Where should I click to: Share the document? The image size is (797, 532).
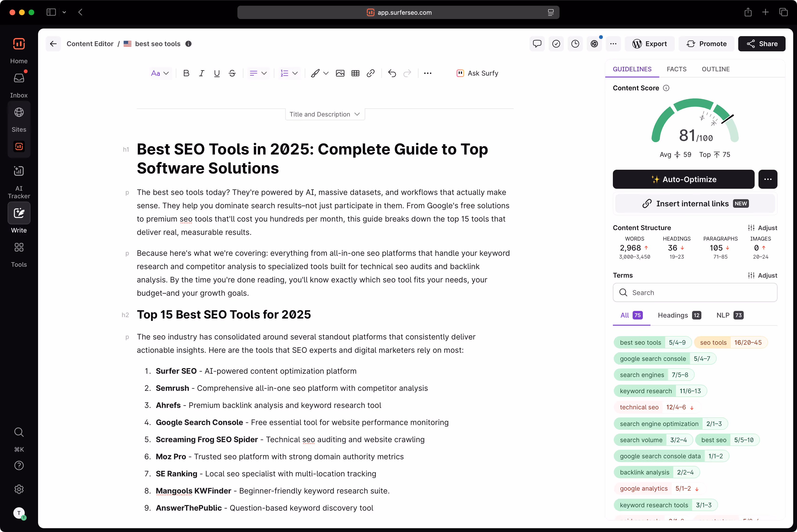[x=762, y=44]
